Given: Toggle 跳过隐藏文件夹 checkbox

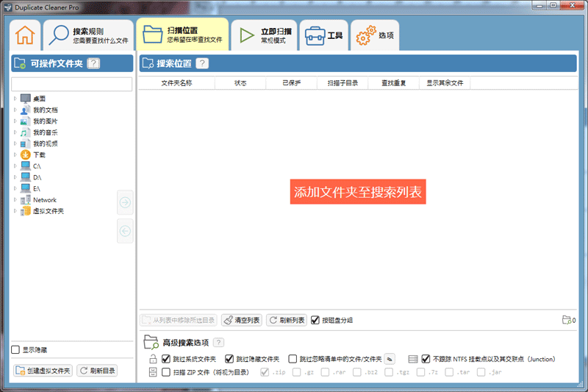Looking at the screenshot, I should 229,359.
